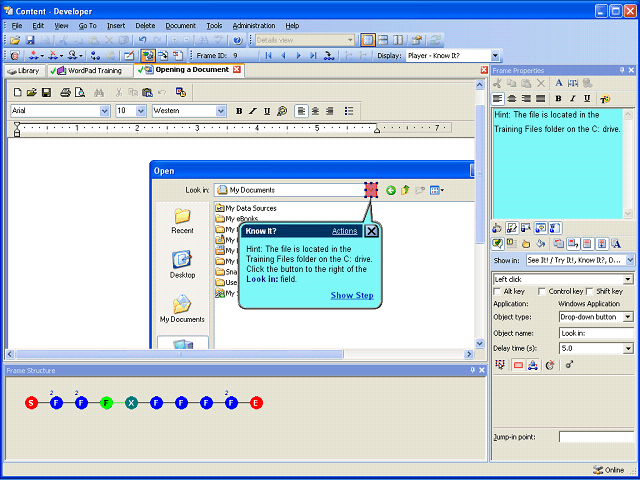Image resolution: width=640 pixels, height=480 pixels.
Task: Click the Underline icon in Frame Properties
Action: pos(587,98)
